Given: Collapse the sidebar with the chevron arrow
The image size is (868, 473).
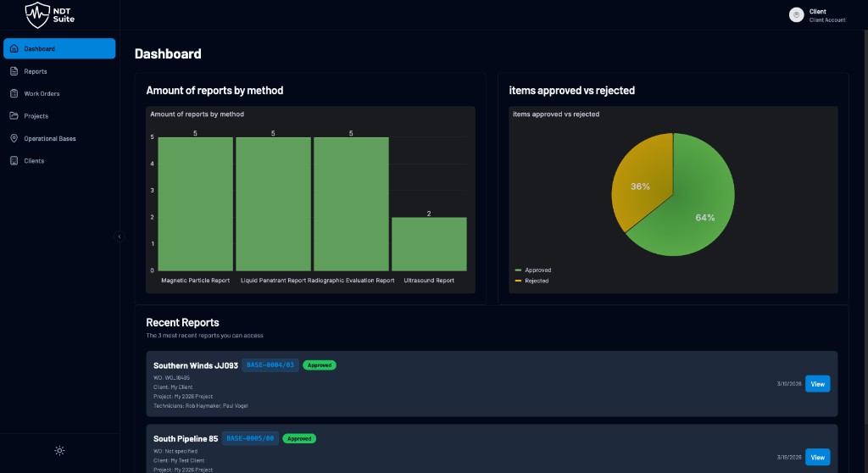Looking at the screenshot, I should pos(120,236).
